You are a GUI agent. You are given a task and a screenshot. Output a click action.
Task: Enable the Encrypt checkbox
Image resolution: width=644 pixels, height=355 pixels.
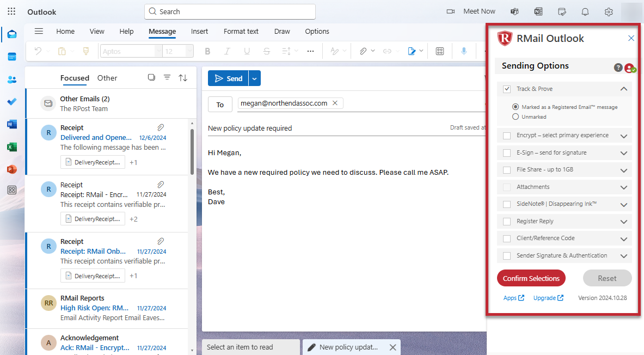click(x=507, y=136)
